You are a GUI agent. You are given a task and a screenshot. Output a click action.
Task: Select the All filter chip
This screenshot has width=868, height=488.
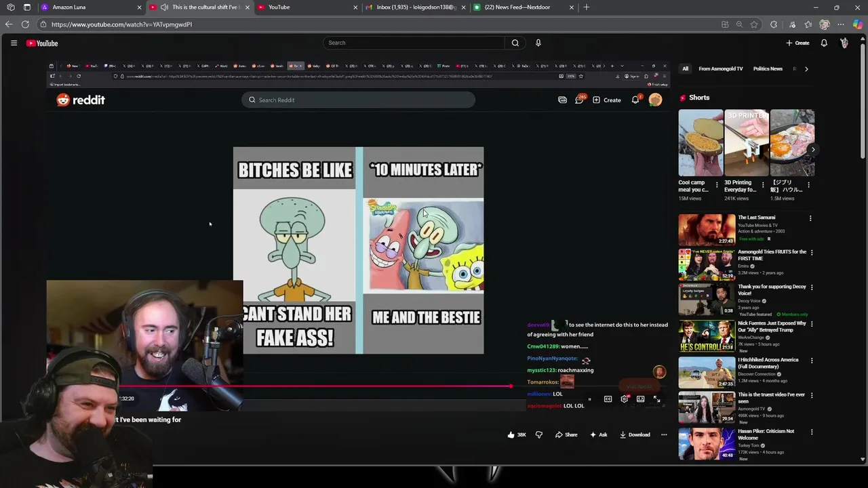click(x=685, y=68)
